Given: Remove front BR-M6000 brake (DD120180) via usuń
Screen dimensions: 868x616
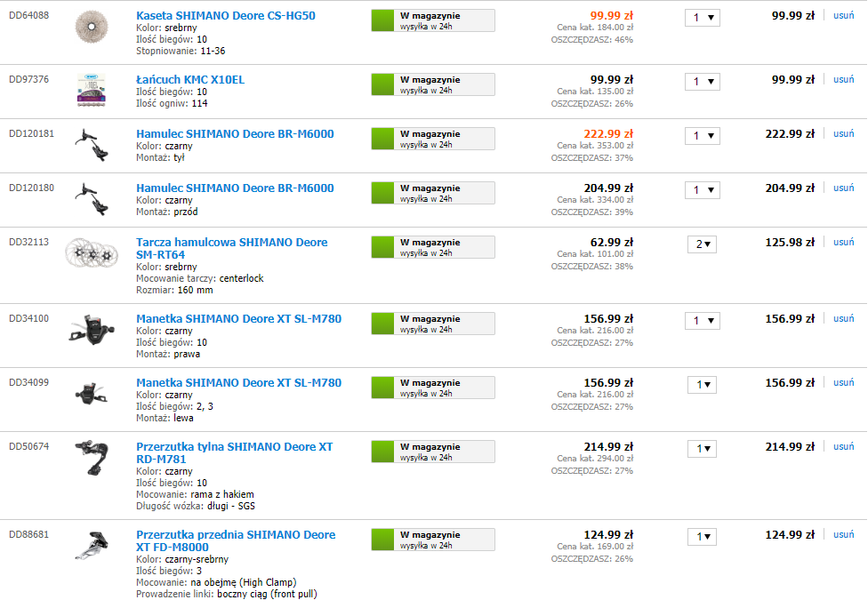Looking at the screenshot, I should (x=844, y=188).
